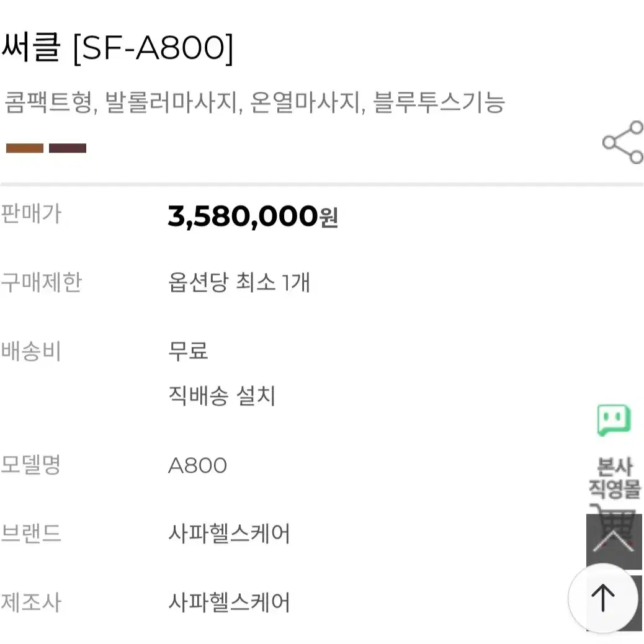Image resolution: width=644 pixels, height=644 pixels.
Task: Tap the 옵션당 최소 1개 purchase limit text
Action: pyautogui.click(x=239, y=282)
